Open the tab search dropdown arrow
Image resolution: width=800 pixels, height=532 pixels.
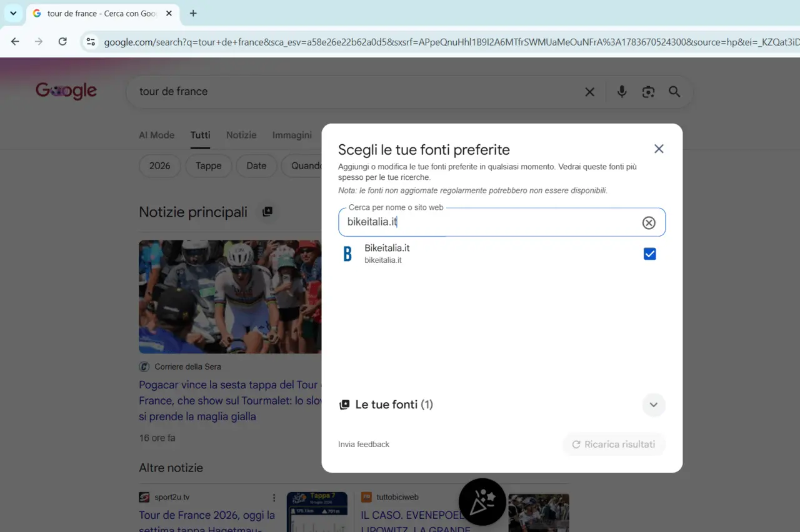(13, 13)
